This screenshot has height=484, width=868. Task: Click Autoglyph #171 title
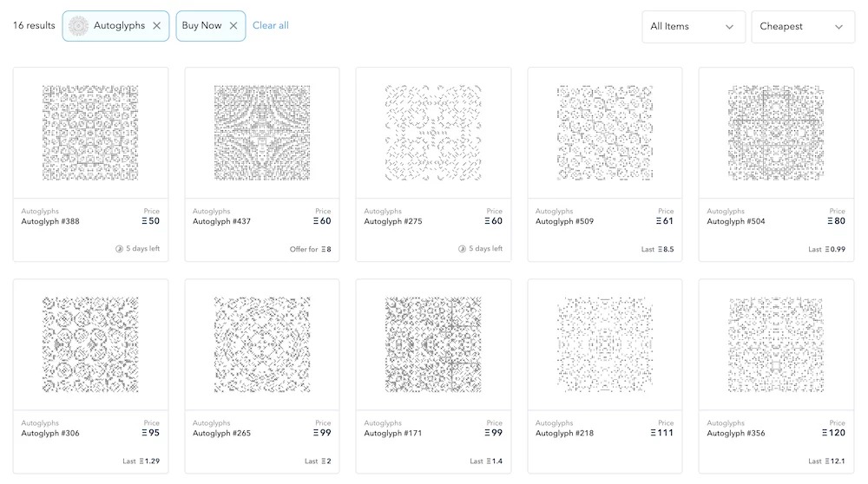(392, 433)
